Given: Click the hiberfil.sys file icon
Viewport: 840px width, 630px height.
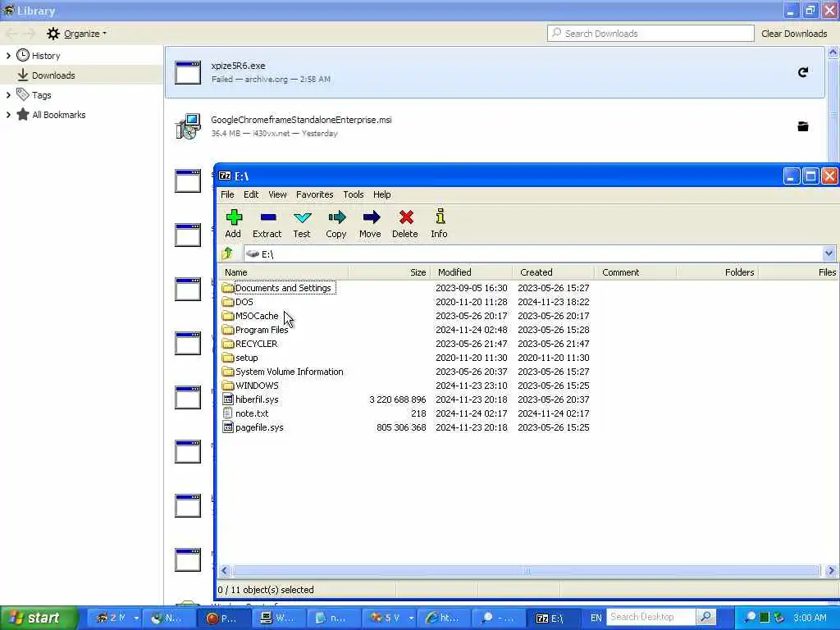Looking at the screenshot, I should 228,399.
